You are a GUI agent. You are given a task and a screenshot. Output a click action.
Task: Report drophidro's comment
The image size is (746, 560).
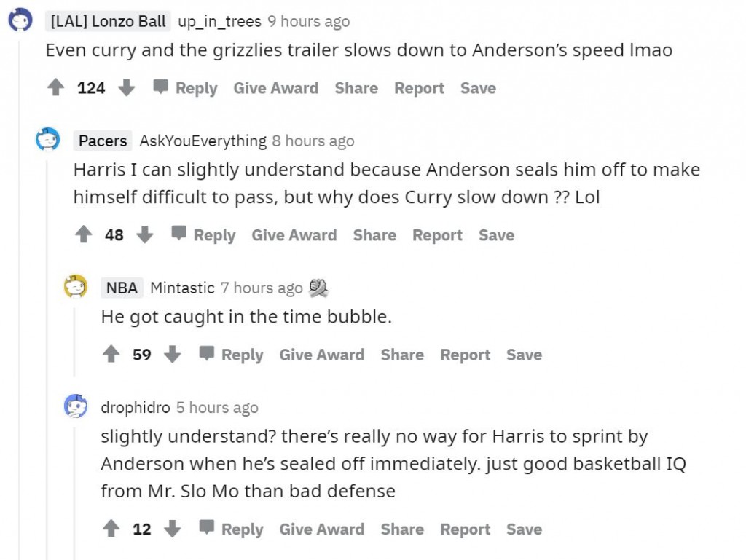pos(465,529)
